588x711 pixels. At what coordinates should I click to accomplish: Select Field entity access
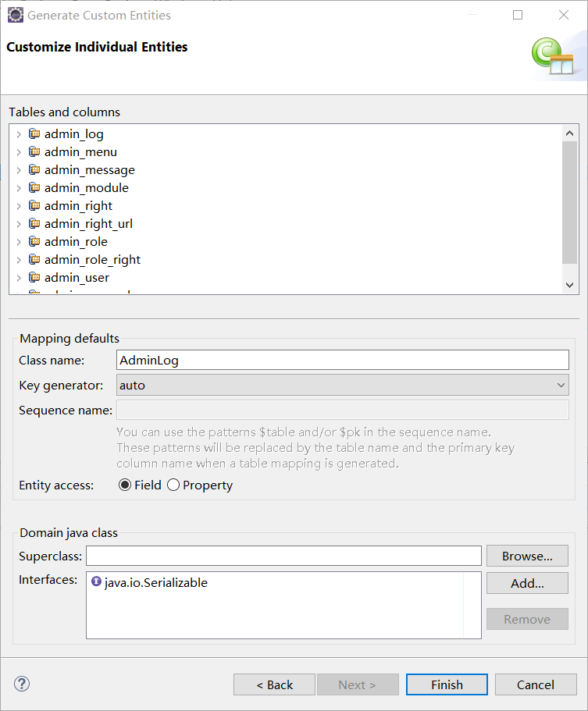point(125,485)
